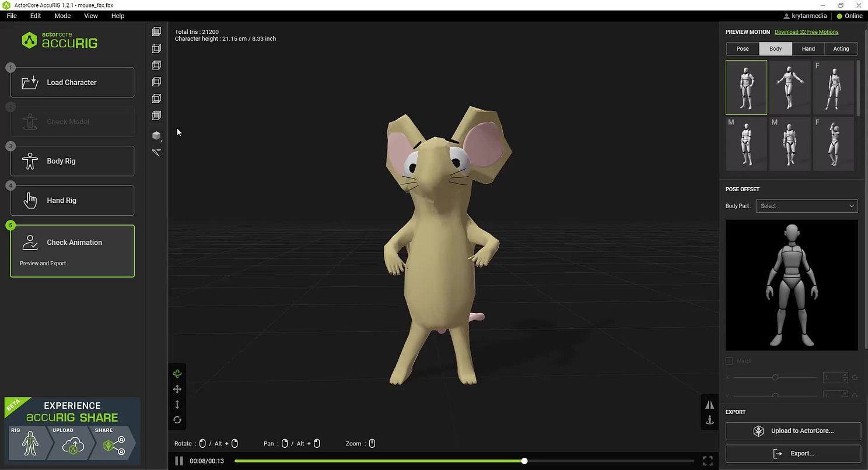Select the highlighted first motion thumbnail

coord(746,87)
